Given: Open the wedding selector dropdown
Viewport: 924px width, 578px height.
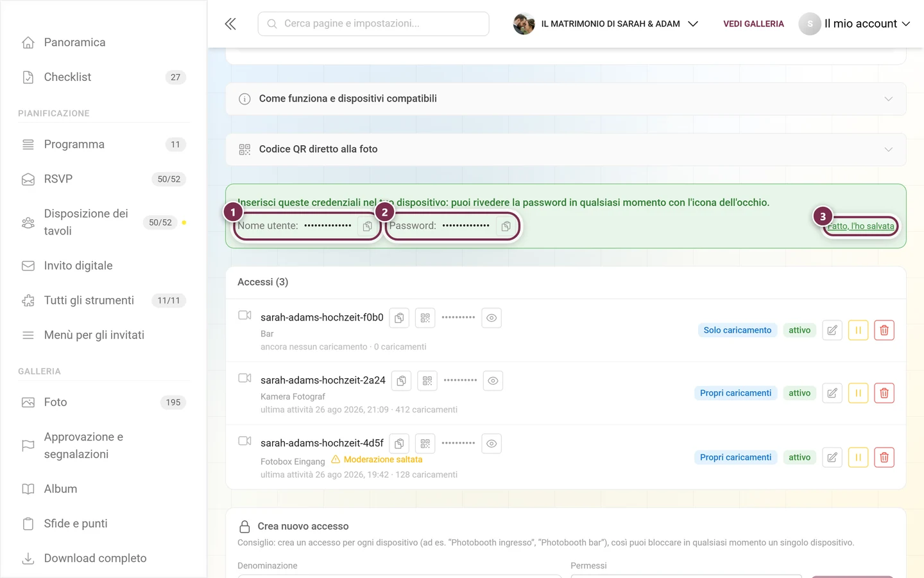Looking at the screenshot, I should pyautogui.click(x=606, y=24).
